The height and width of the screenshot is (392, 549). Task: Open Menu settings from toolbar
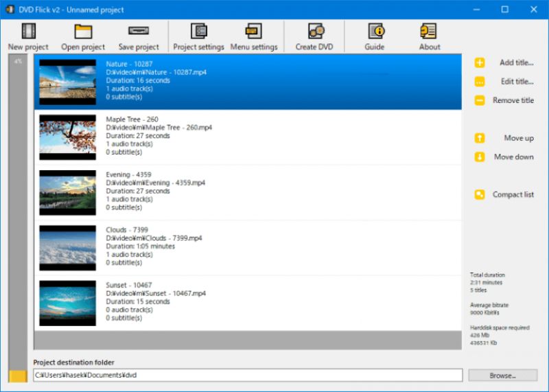(253, 32)
